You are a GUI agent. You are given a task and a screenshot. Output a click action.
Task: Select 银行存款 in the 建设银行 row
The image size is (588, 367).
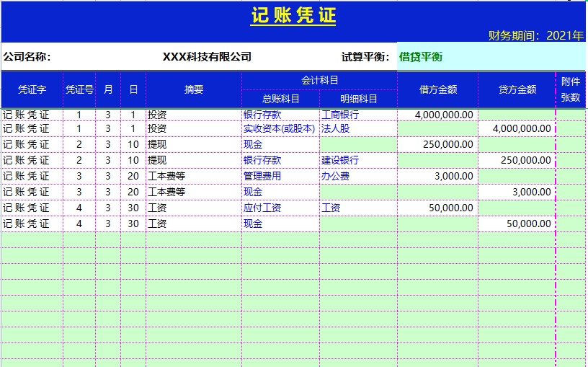point(280,160)
